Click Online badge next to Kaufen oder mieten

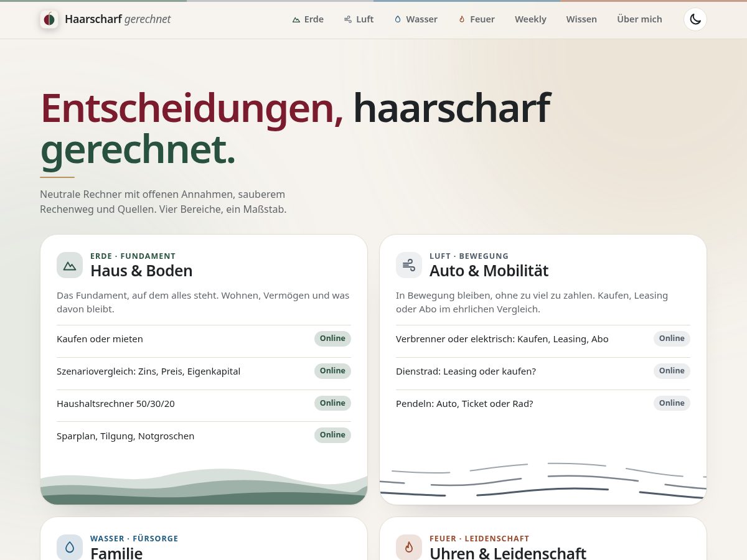[332, 338]
